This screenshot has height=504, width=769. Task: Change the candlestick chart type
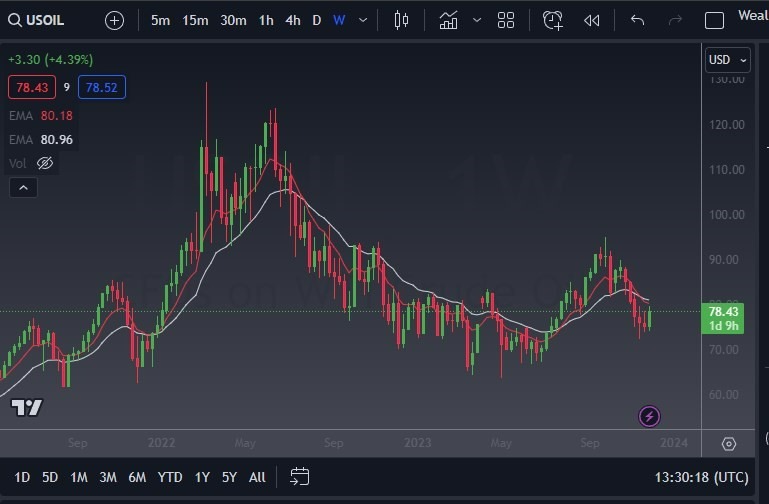coord(401,21)
